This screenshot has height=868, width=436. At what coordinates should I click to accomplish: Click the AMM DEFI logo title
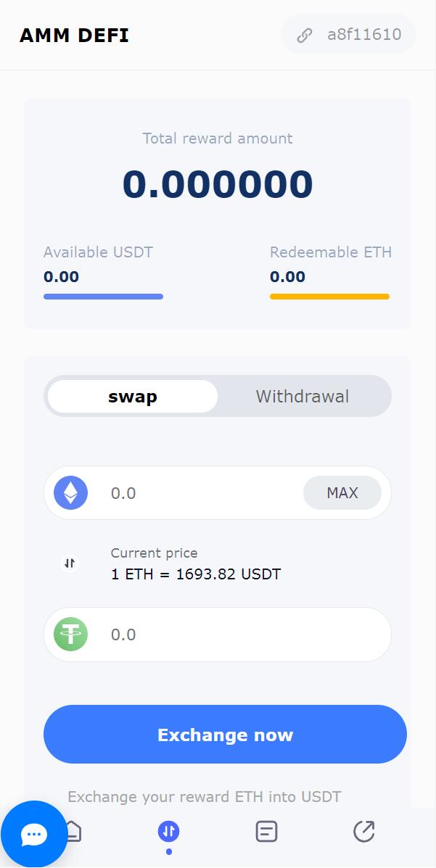point(74,35)
